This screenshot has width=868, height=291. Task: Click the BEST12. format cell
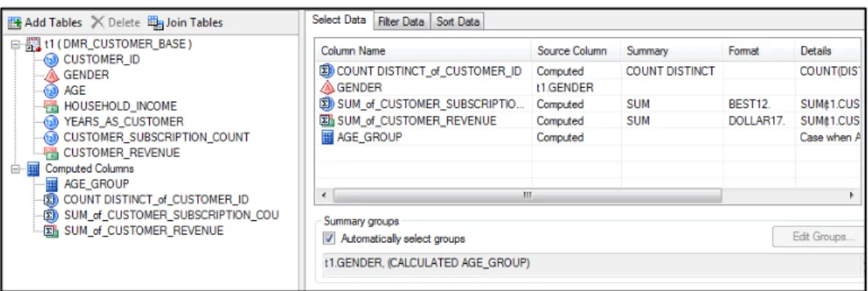coord(759,104)
